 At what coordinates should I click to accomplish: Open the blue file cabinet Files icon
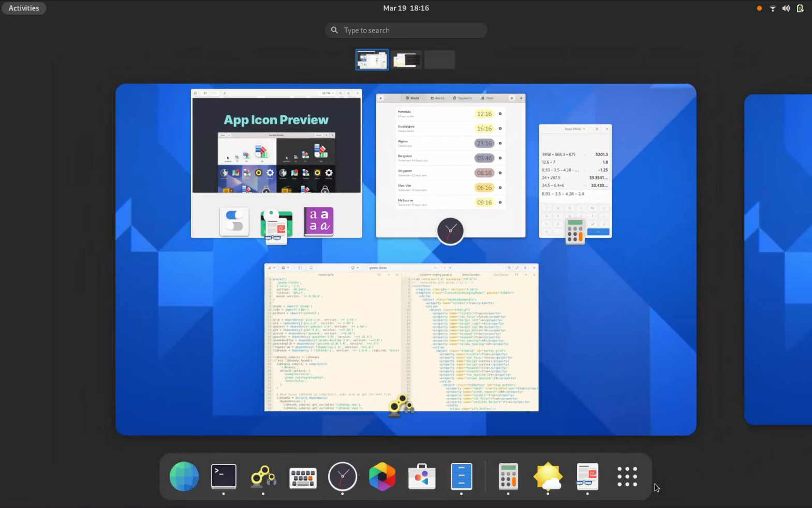pyautogui.click(x=461, y=476)
